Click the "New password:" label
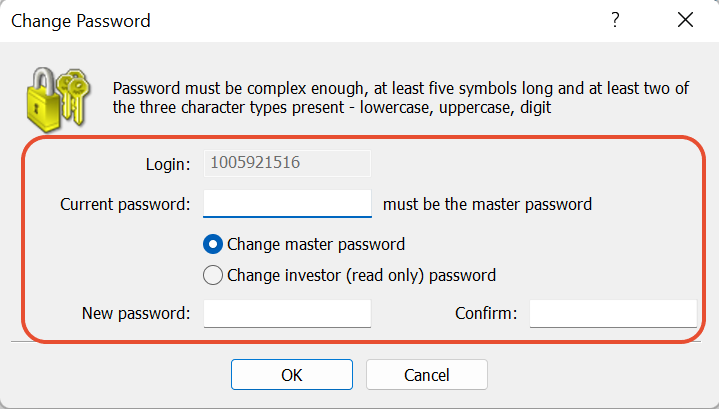 tap(136, 314)
